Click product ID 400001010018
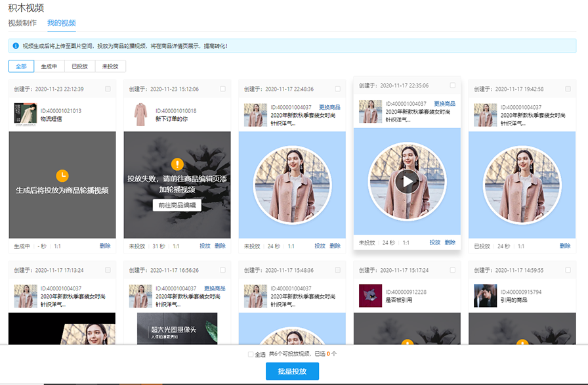Image resolution: width=588 pixels, height=385 pixels. coord(176,110)
